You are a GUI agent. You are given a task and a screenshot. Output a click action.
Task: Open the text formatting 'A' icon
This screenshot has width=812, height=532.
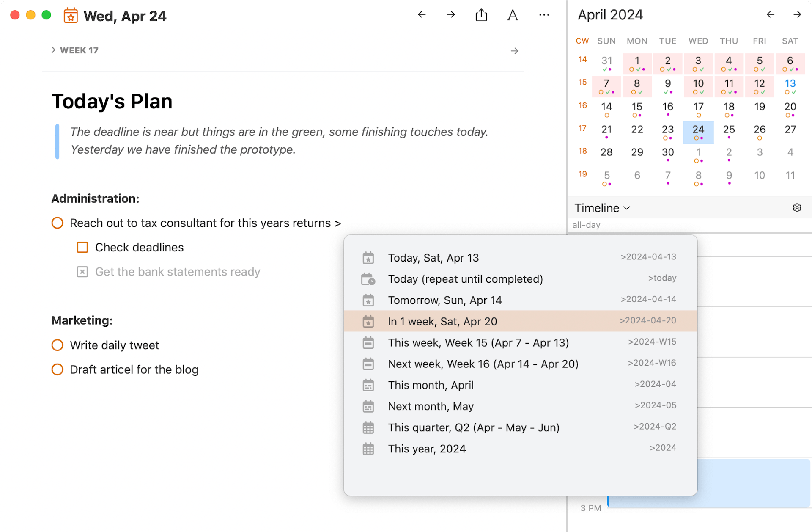tap(512, 15)
